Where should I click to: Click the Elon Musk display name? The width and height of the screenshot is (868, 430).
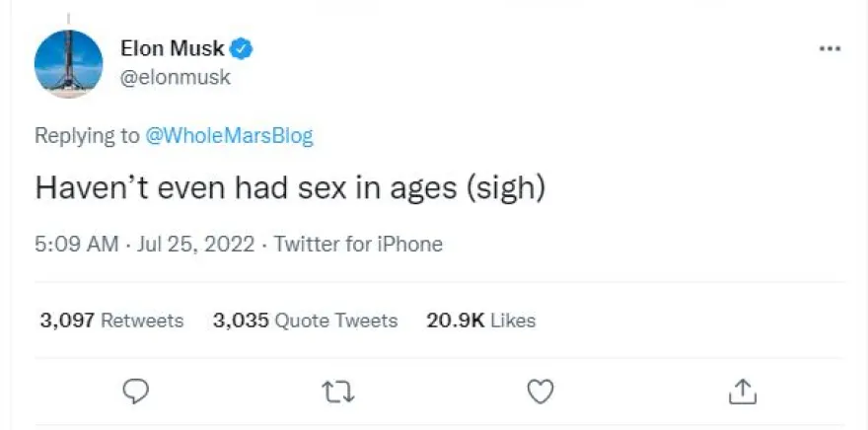point(172,47)
